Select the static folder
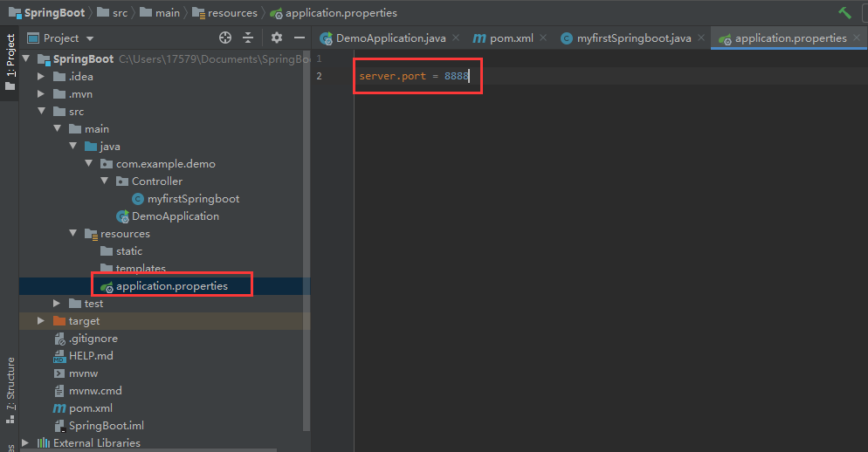 (129, 251)
